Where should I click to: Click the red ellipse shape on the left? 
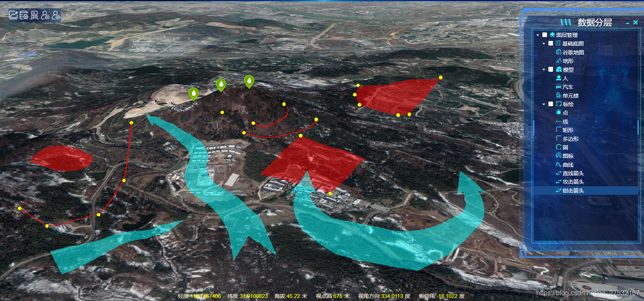[x=62, y=158]
